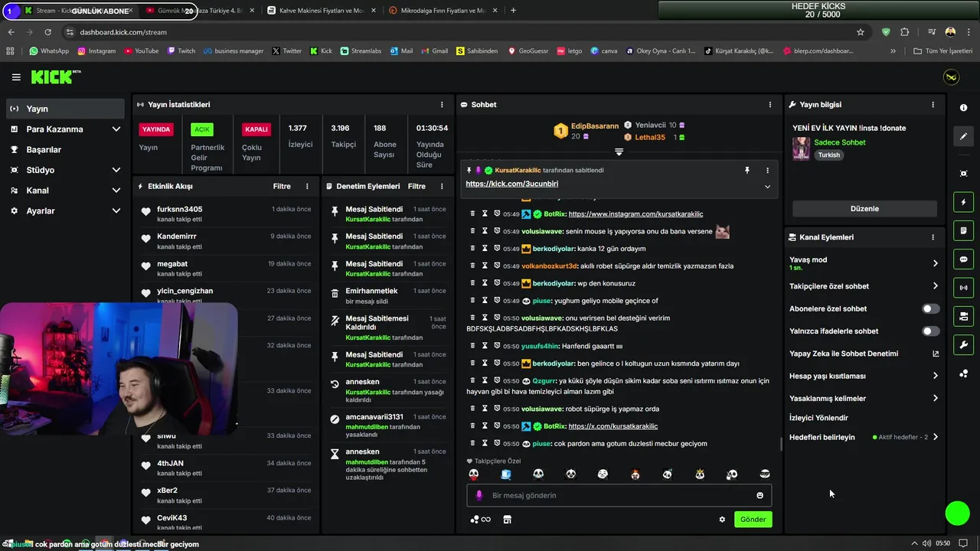Switch to the Kahve Makinesi Fiyatları browser tab
This screenshot has height=551, width=980.
[x=320, y=11]
